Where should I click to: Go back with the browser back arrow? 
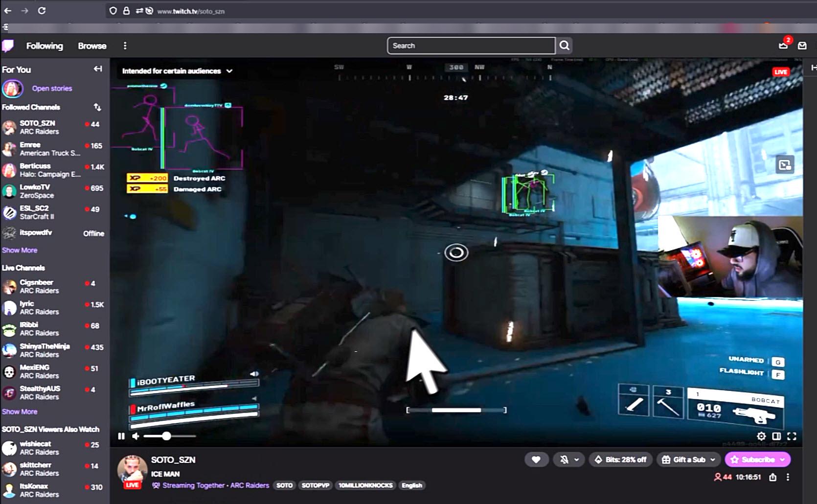click(8, 11)
